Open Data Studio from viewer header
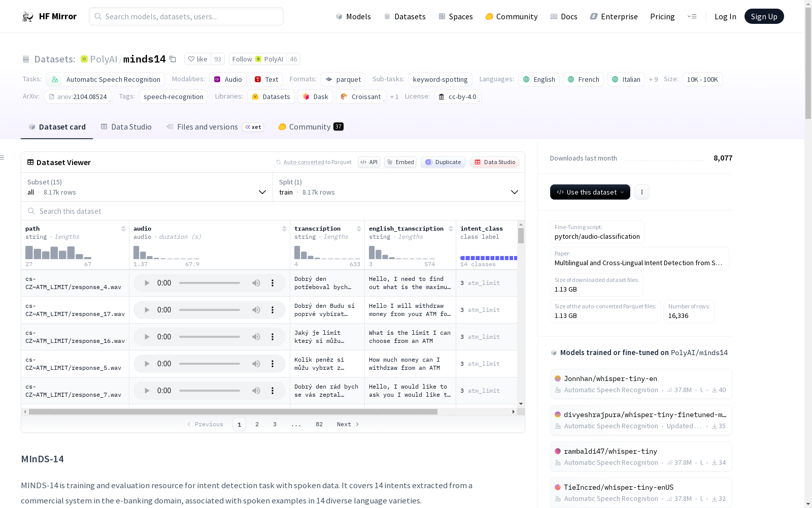Screen dimensions: 812x508 pyautogui.click(x=494, y=162)
